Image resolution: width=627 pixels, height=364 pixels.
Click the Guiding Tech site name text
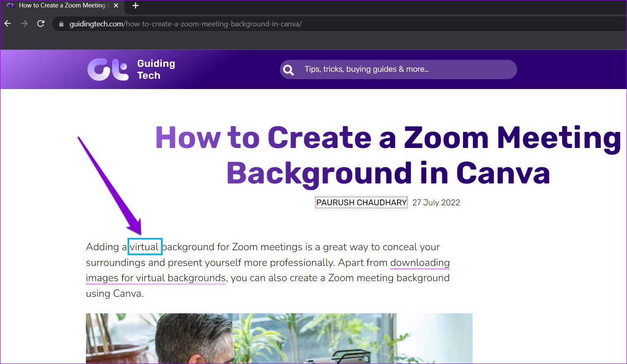pyautogui.click(x=156, y=69)
